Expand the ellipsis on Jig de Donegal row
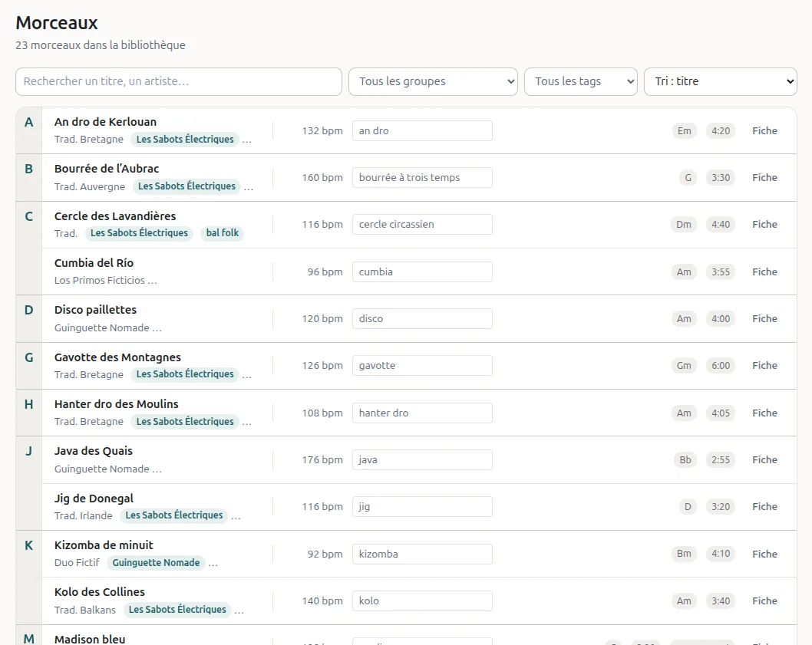 pyautogui.click(x=236, y=516)
